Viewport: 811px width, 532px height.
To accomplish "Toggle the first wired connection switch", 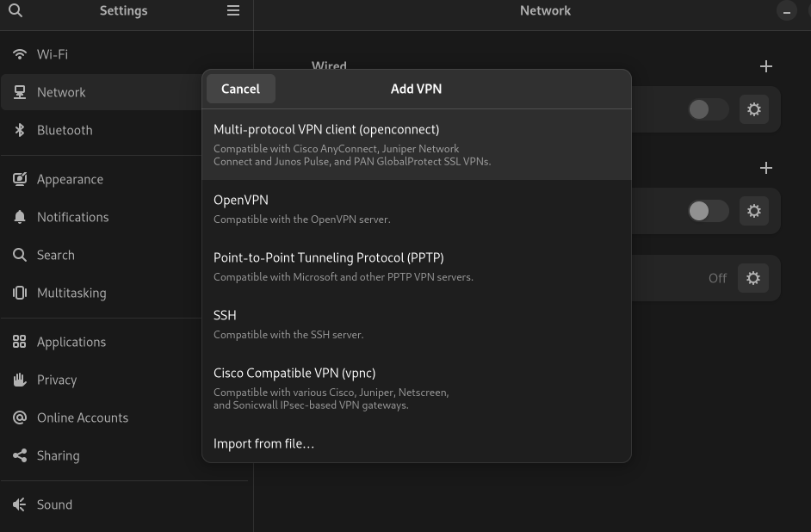I will coord(708,109).
